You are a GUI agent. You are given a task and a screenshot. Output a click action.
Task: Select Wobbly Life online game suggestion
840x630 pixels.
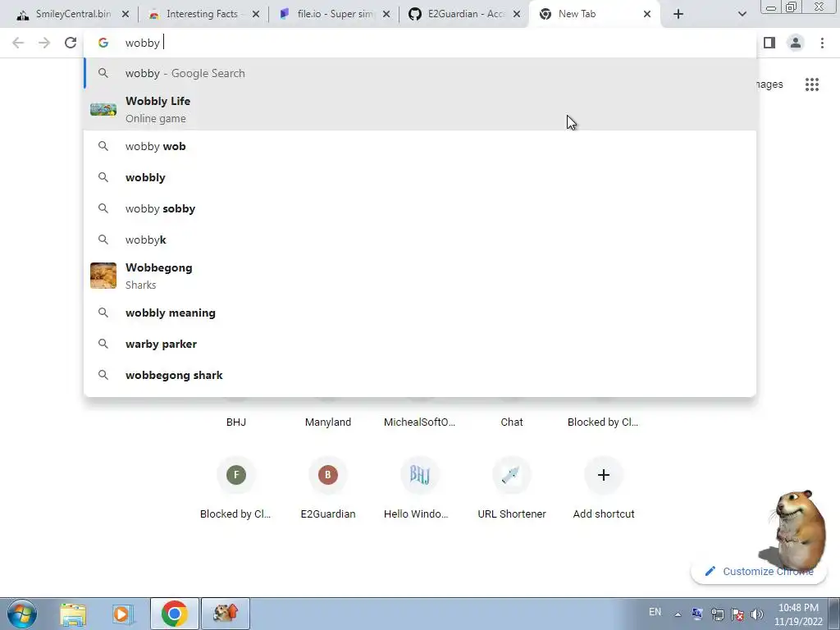click(x=420, y=110)
